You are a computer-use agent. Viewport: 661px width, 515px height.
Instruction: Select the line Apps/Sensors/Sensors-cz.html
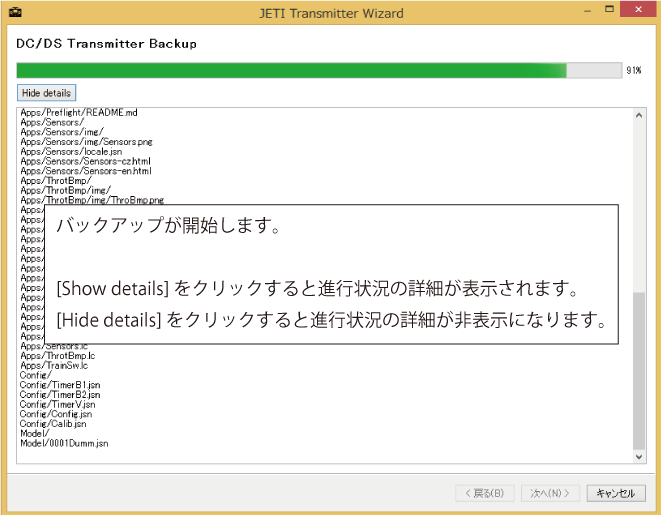(x=86, y=161)
